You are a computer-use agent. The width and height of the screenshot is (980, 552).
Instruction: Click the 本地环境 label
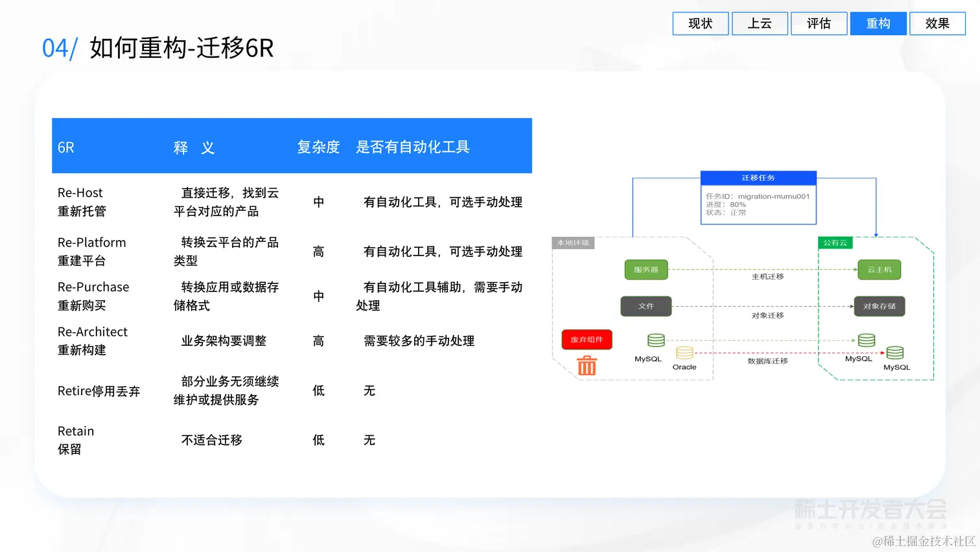(x=573, y=243)
